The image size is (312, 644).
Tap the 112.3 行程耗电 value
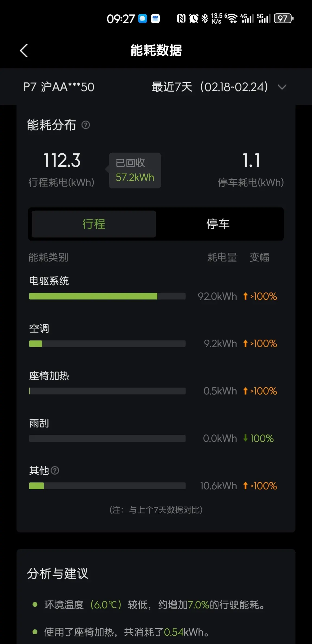pos(62,160)
